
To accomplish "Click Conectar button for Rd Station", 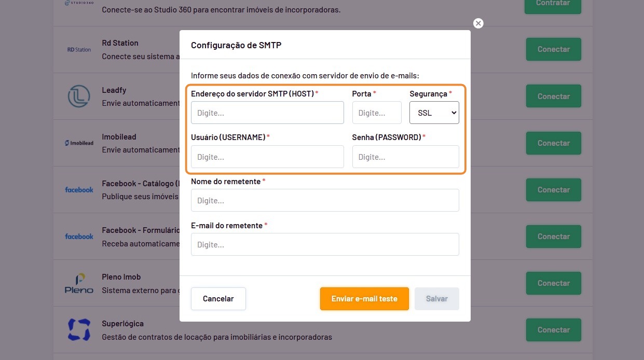I will click(553, 49).
